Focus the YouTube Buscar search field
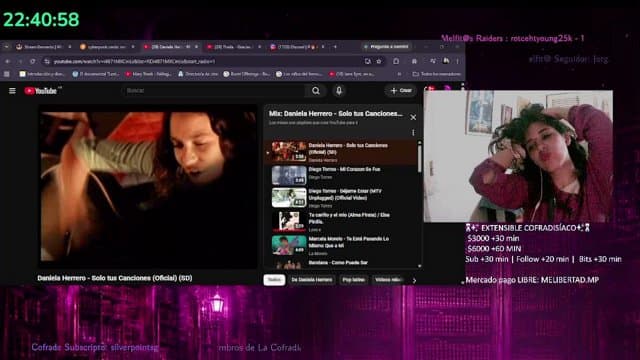Image resolution: width=640 pixels, height=360 pixels. click(214, 91)
